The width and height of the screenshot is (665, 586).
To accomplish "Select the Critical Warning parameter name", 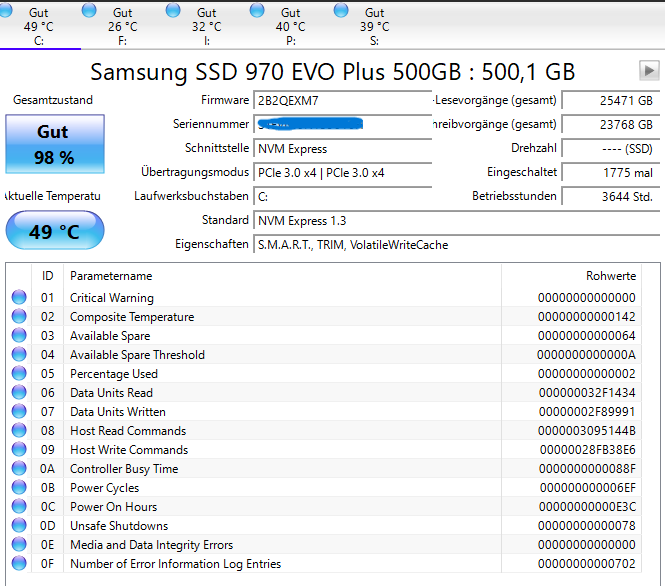I will pyautogui.click(x=112, y=298).
